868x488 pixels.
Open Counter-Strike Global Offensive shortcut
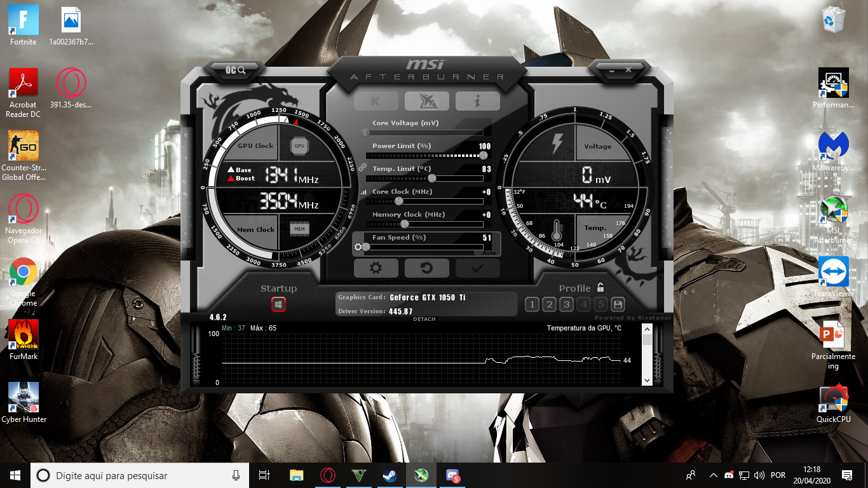24,156
